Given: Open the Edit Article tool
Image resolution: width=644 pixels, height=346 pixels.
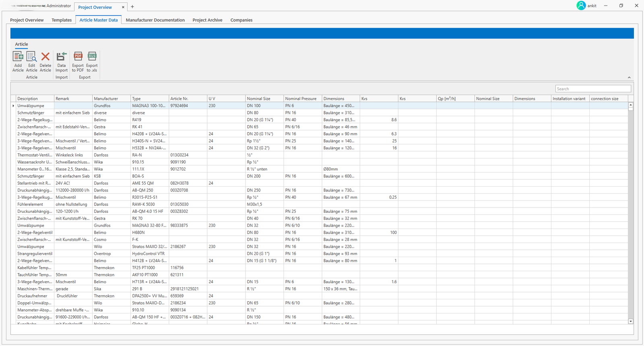Looking at the screenshot, I should click(x=31, y=57).
